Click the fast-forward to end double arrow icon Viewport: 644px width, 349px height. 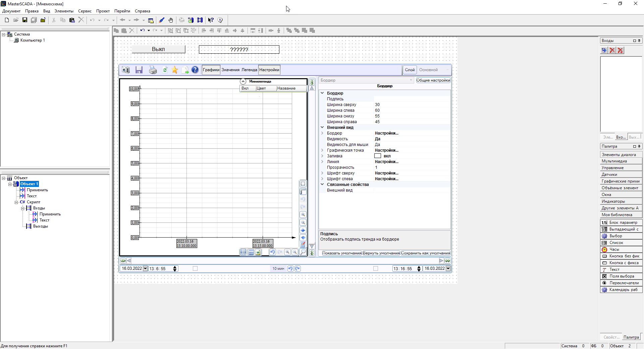click(x=447, y=261)
